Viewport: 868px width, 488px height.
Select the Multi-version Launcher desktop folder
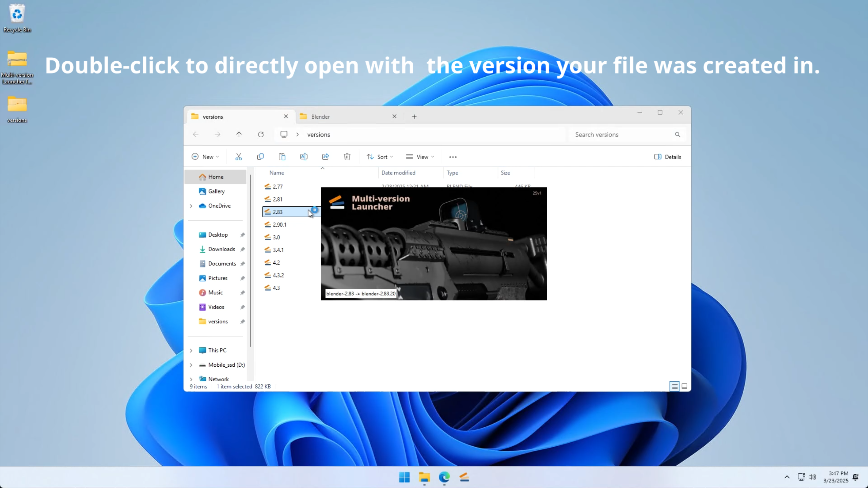pyautogui.click(x=17, y=67)
